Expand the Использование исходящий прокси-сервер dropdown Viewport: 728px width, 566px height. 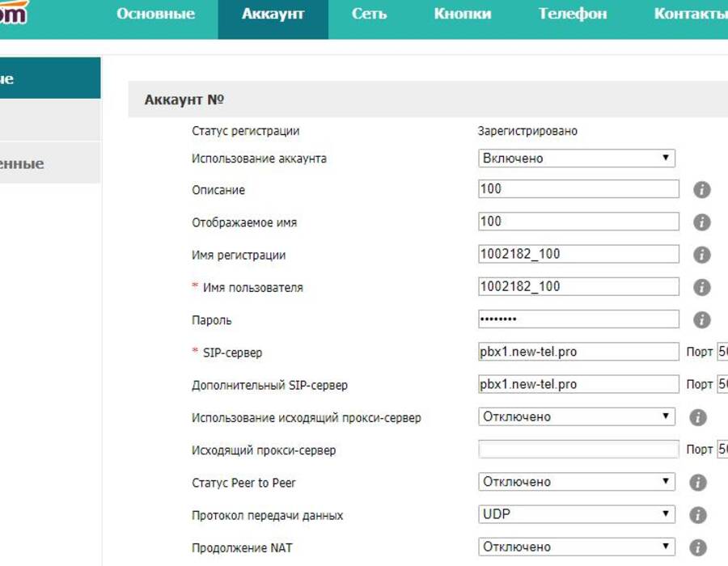[576, 416]
